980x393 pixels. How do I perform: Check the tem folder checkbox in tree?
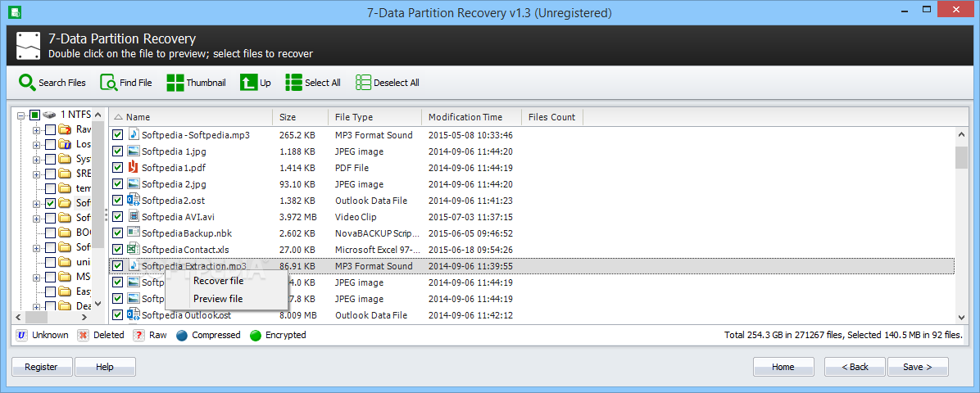[x=50, y=188]
